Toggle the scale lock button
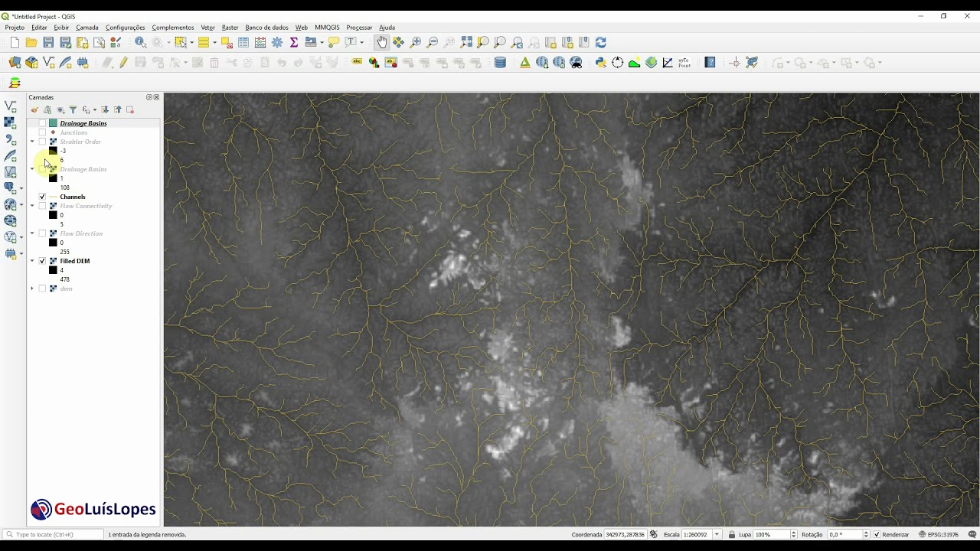This screenshot has height=551, width=980. click(x=732, y=535)
